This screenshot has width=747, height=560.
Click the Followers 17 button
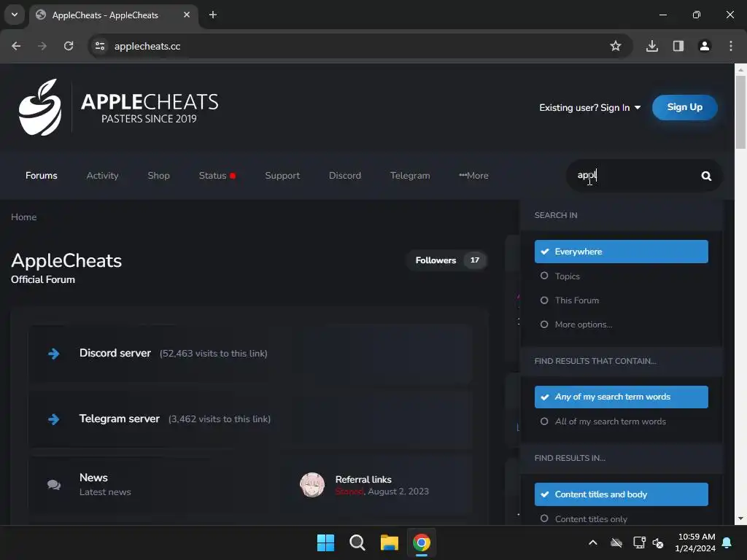click(446, 260)
